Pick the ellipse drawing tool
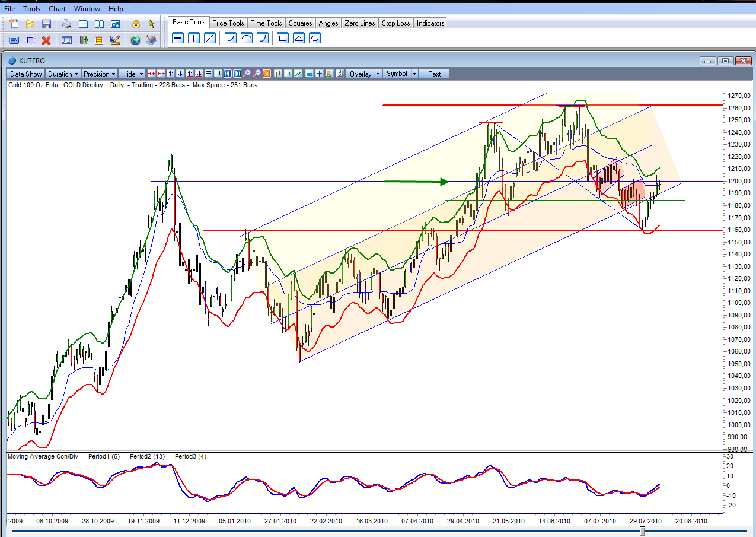 (315, 38)
